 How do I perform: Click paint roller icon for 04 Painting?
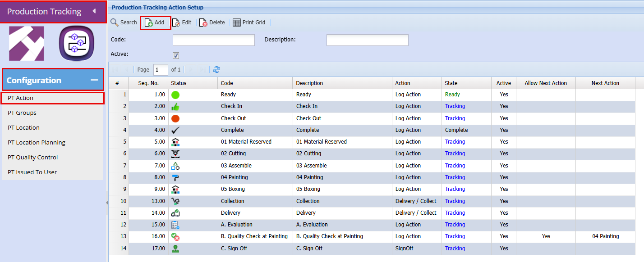click(175, 177)
